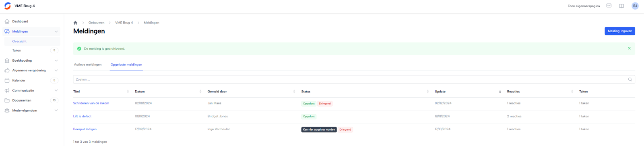
Task: Sort table by Gemeld door arrows
Action: tap(294, 92)
